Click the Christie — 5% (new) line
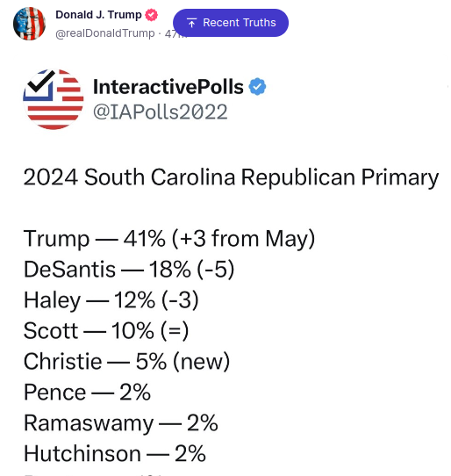The image size is (451, 476). tap(126, 362)
